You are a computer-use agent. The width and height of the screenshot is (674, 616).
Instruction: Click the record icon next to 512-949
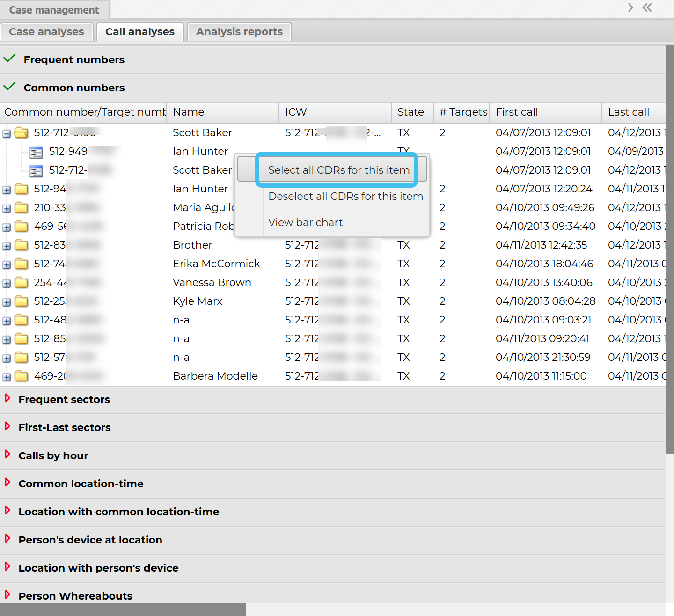36,152
